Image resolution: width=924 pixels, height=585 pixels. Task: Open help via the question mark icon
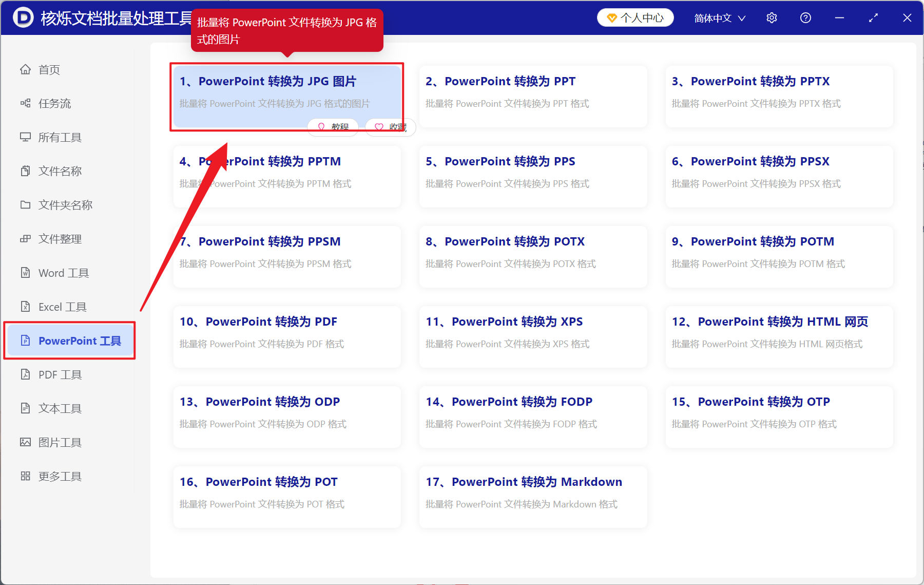point(805,18)
